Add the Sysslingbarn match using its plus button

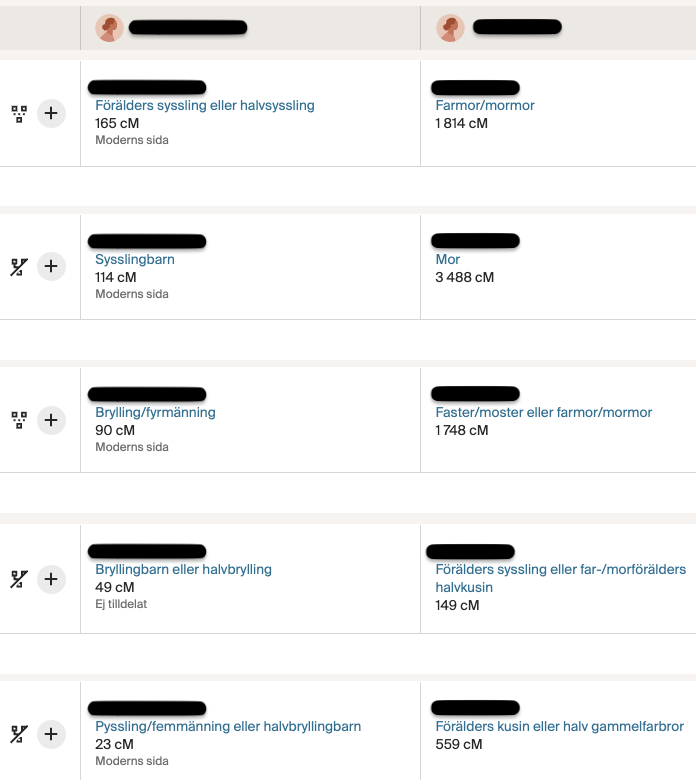tap(51, 267)
